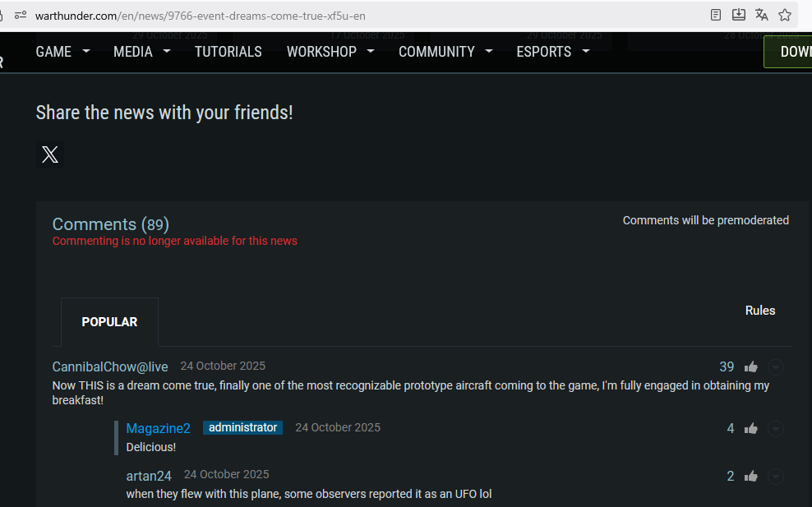Open artan24's profile link
The image size is (812, 507).
pos(149,476)
